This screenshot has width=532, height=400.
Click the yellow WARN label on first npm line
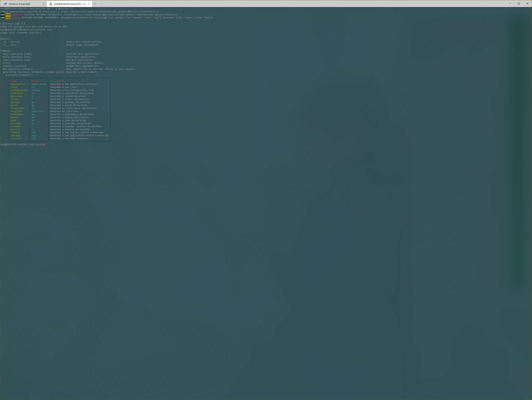coord(8,14)
